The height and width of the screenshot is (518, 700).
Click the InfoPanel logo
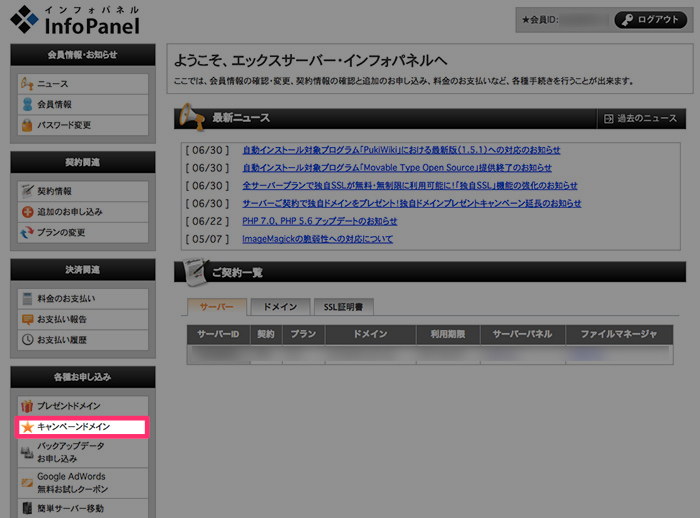click(75, 21)
